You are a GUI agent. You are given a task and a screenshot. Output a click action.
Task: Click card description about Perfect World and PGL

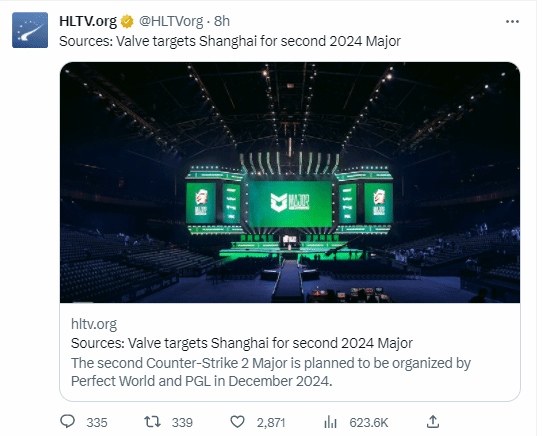(x=271, y=372)
